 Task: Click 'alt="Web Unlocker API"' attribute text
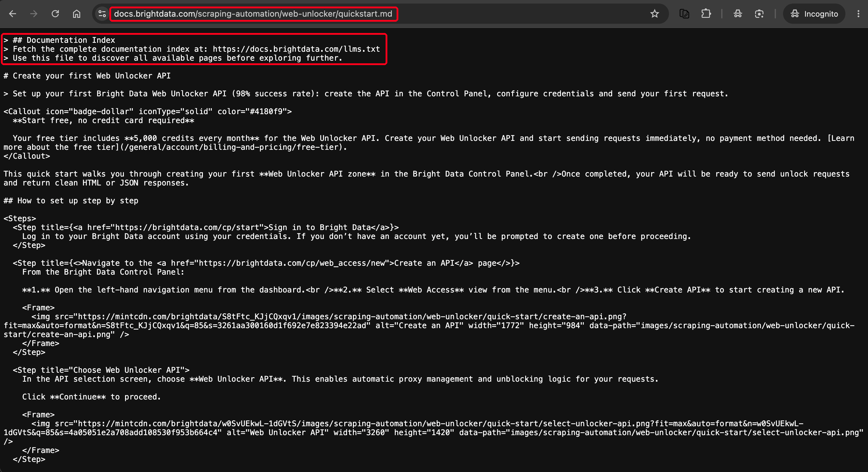(278, 432)
